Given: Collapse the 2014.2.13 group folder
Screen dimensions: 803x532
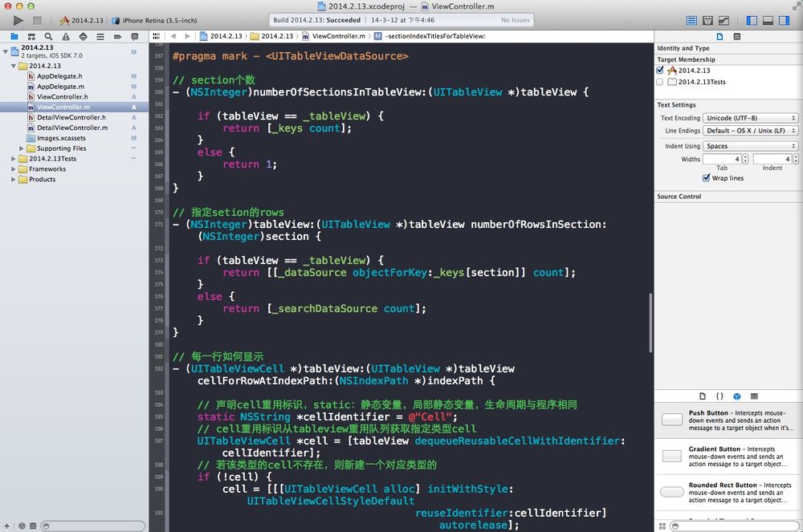Looking at the screenshot, I should coord(14,66).
